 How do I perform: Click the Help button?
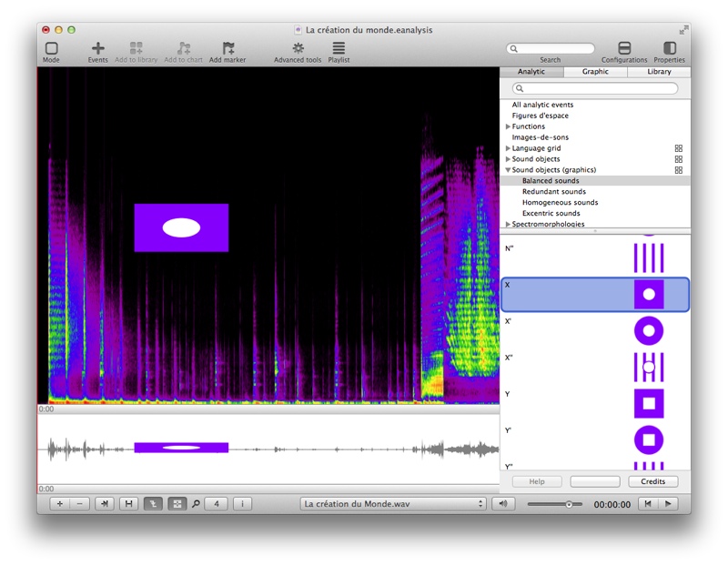[x=537, y=481]
